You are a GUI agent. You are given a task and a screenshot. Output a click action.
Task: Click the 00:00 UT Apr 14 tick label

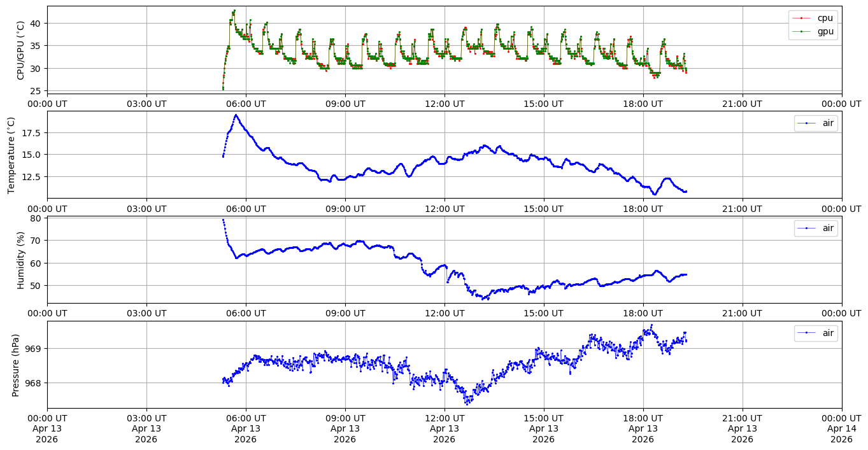841,428
